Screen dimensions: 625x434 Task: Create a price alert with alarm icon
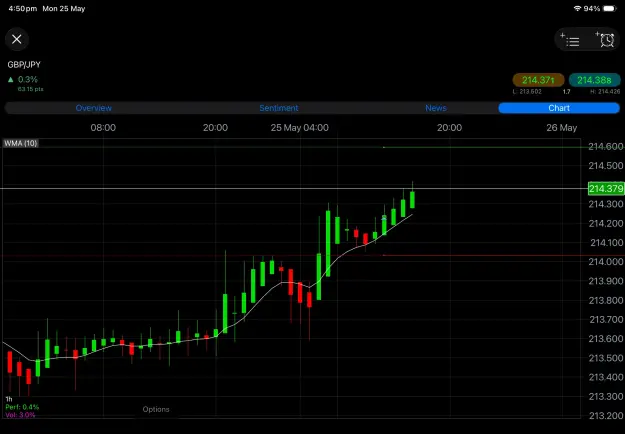click(x=605, y=39)
